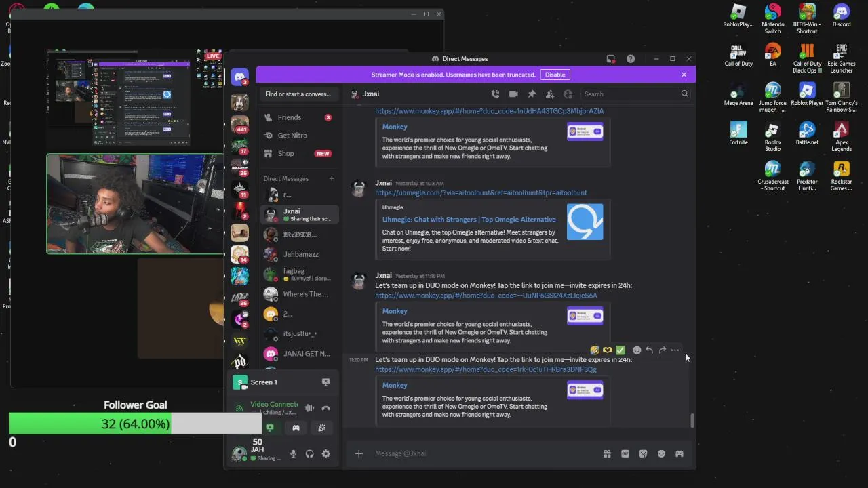Open the Rockstar Games desktop shortcut
This screenshot has height=488, width=868.
click(x=842, y=176)
